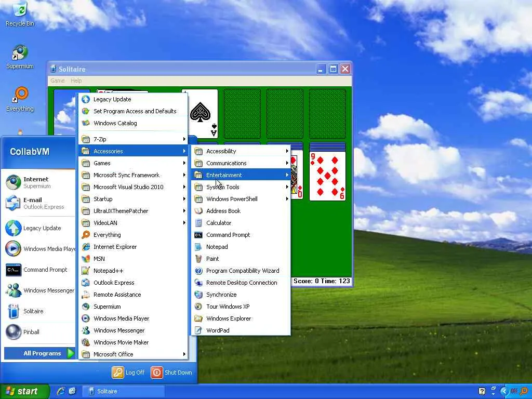The width and height of the screenshot is (532, 399).
Task: Click Recycle Bin desktop icon
Action: point(20,14)
